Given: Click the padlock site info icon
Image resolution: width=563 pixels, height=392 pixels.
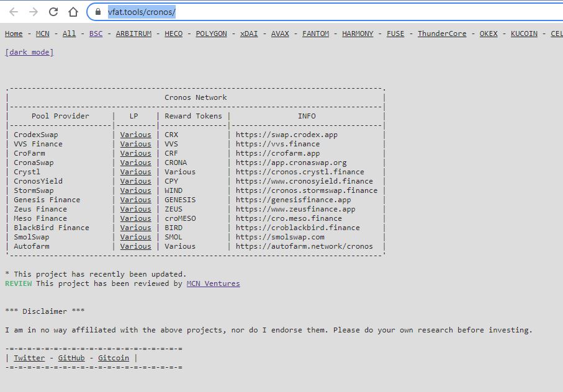Looking at the screenshot, I should point(98,12).
